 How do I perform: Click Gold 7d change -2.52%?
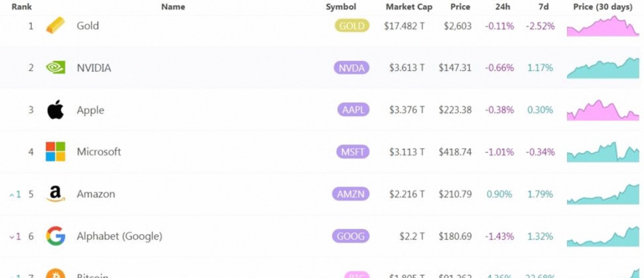540,26
